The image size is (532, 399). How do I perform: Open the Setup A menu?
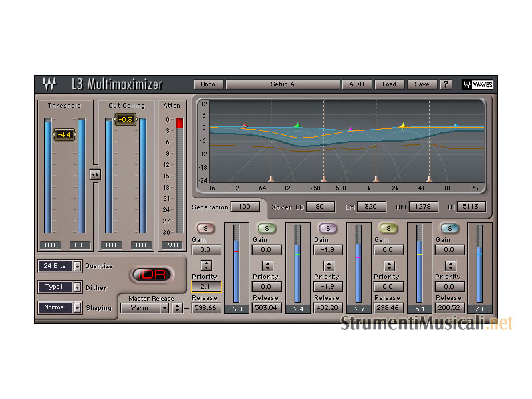click(x=282, y=84)
